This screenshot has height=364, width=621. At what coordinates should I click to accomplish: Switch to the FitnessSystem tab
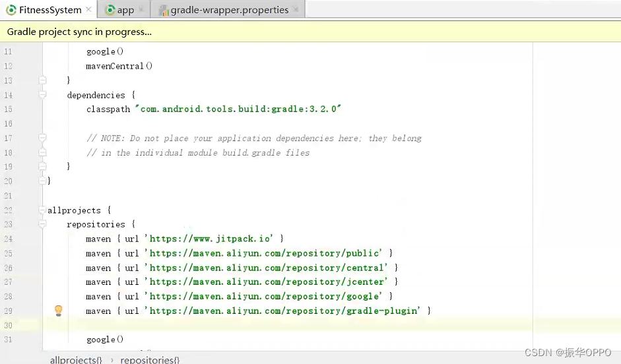click(50, 10)
